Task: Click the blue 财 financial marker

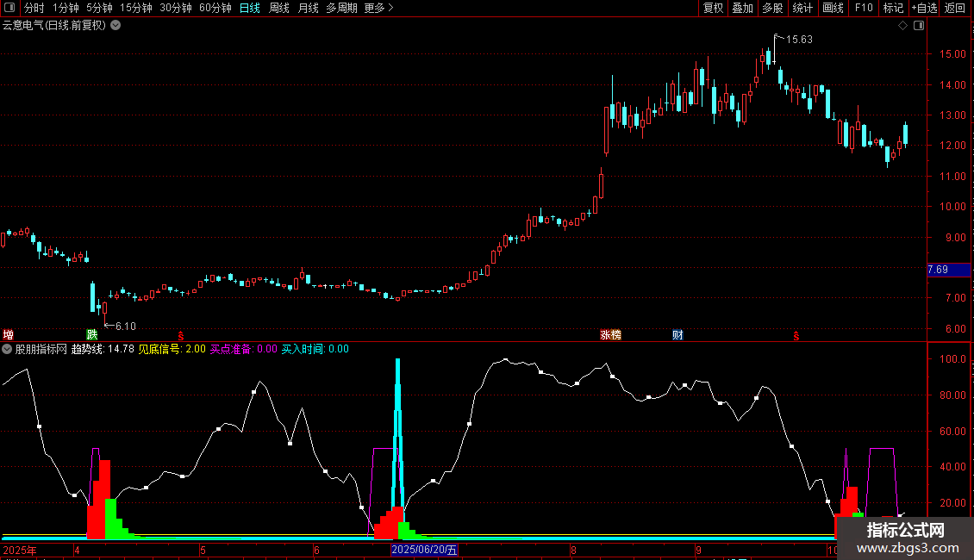Action: 677,335
